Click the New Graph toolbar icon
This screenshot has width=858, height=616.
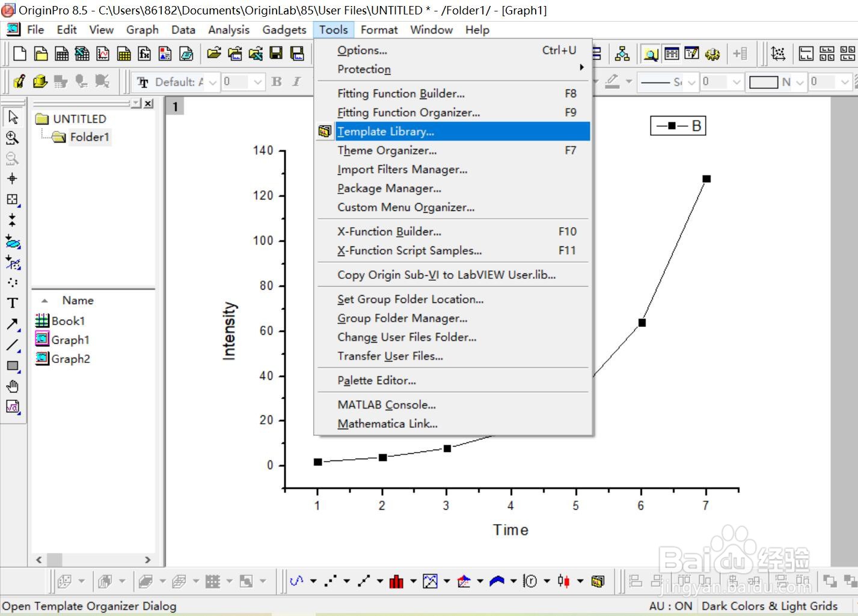point(103,54)
